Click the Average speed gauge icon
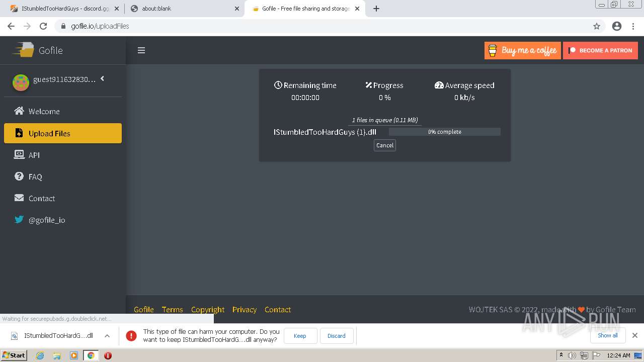 coord(439,85)
